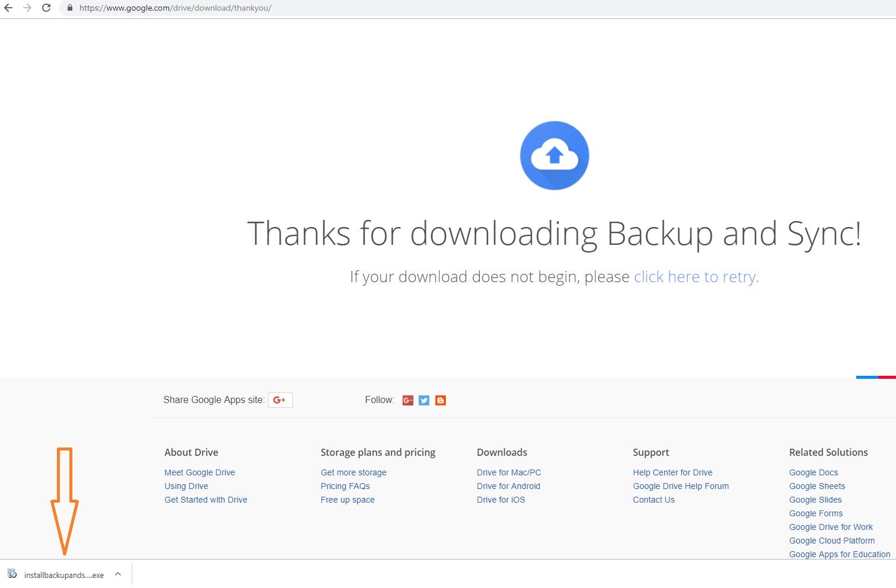Click the 'Share Google Apps site:' label
Screen dimensions: 896x588
click(213, 400)
